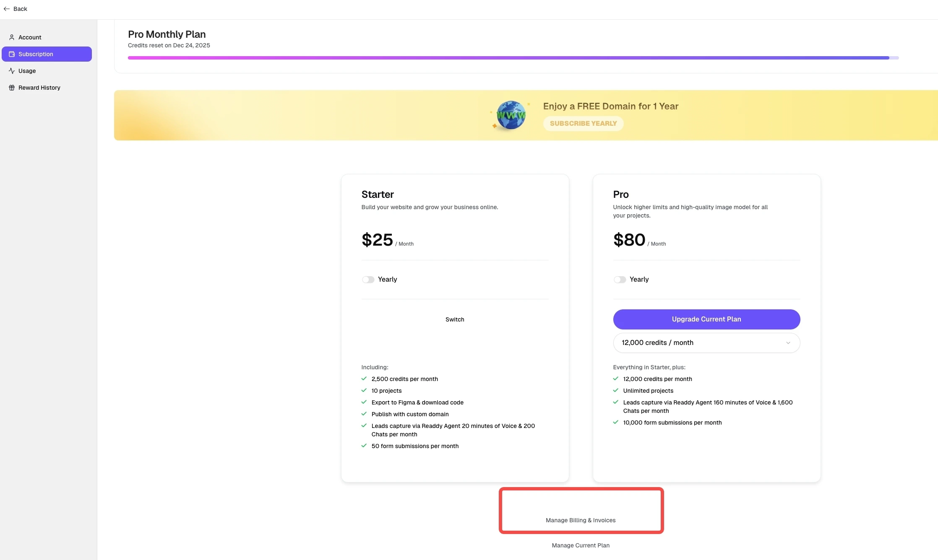Click the Usage activity icon
The image size is (938, 560).
[12, 71]
